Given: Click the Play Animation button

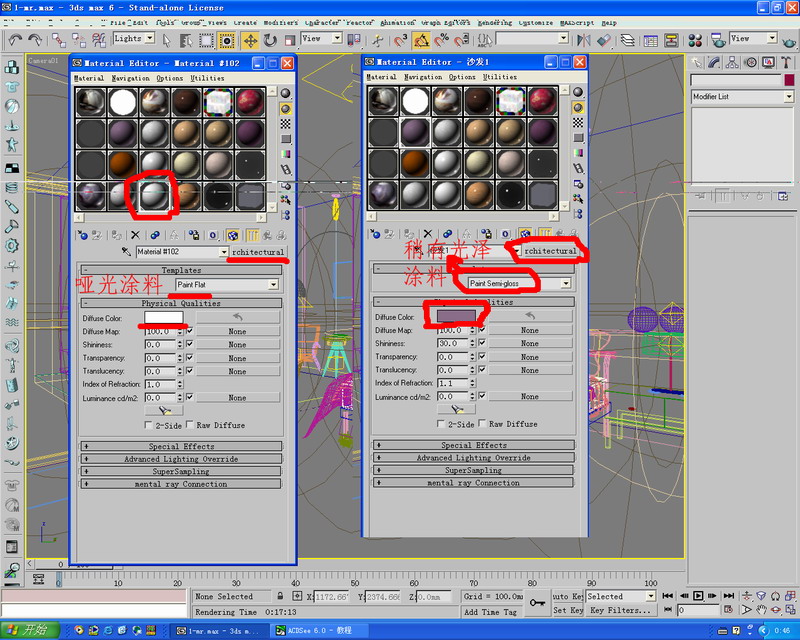Looking at the screenshot, I should pyautogui.click(x=698, y=596).
